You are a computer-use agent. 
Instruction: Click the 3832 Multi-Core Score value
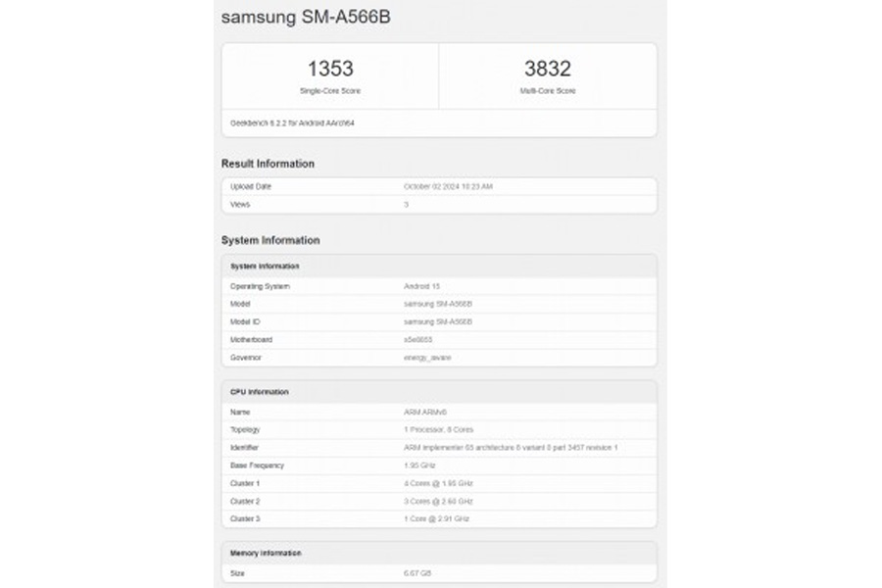pos(547,69)
